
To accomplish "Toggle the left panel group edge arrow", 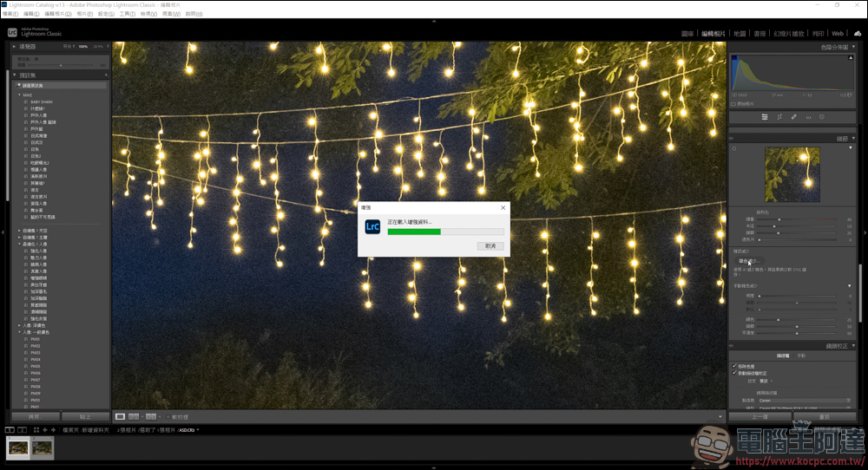I will [x=3, y=232].
